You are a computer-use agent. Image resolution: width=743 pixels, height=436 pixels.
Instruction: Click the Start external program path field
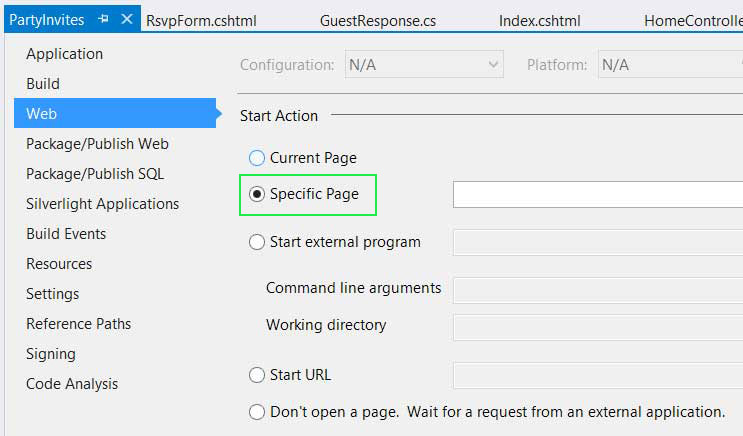coord(598,242)
